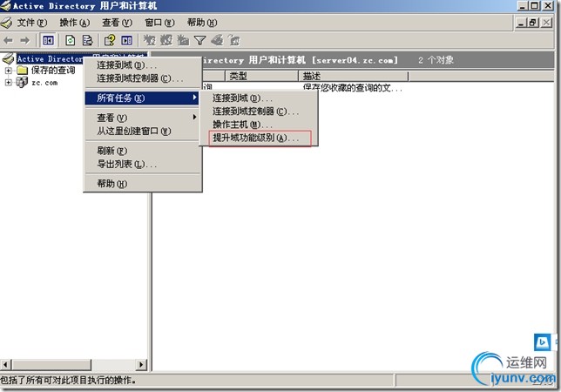Toggle the show/hide action pane icon

126,40
